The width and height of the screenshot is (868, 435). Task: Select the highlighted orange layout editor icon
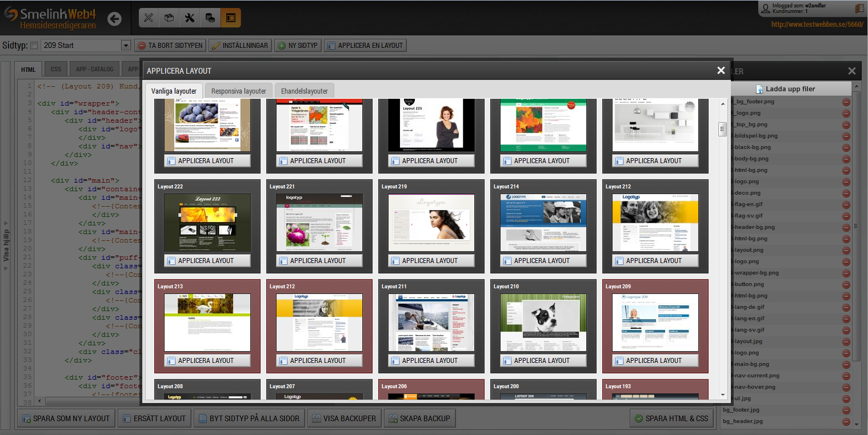(x=231, y=18)
